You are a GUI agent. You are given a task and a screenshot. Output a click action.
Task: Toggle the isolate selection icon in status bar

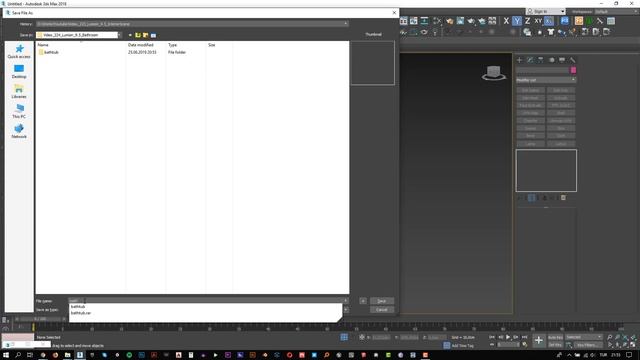[344, 337]
